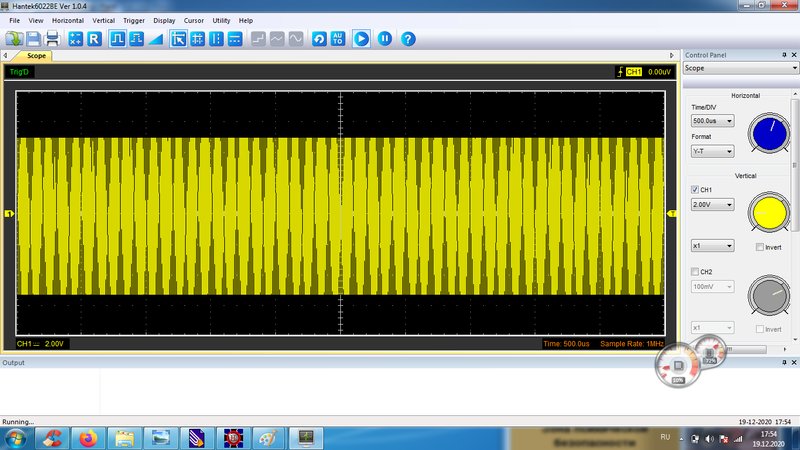Open Firefox from the taskbar

88,438
